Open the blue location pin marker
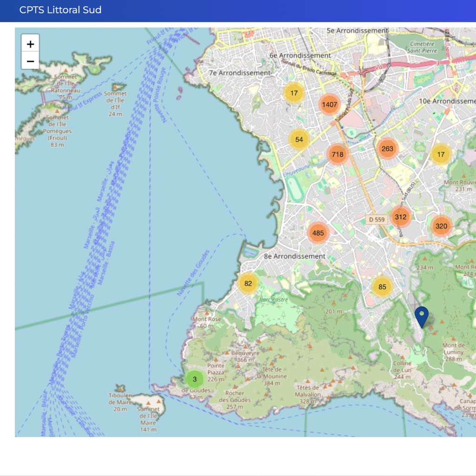 click(421, 316)
